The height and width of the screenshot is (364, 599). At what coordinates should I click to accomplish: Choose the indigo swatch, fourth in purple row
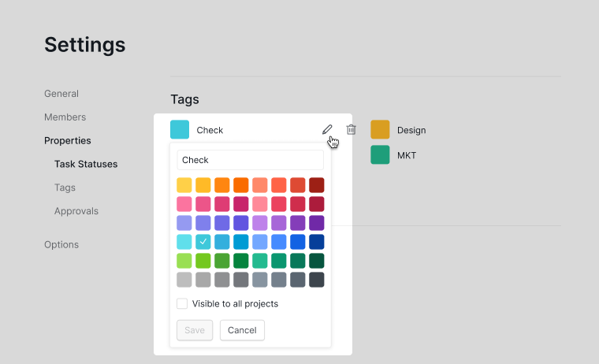pyautogui.click(x=241, y=223)
